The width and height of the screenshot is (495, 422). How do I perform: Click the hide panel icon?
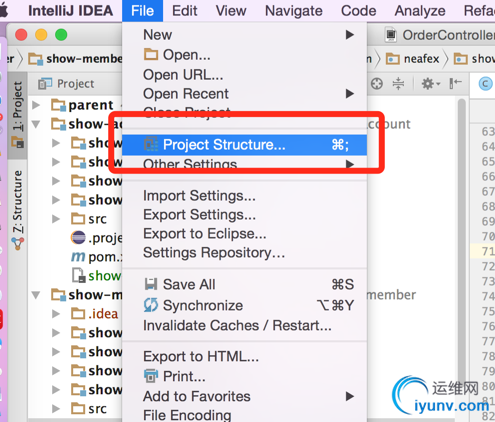pos(455,84)
